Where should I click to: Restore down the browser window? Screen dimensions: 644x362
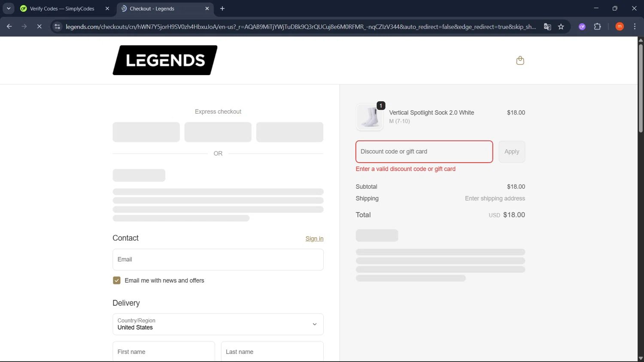tap(615, 8)
